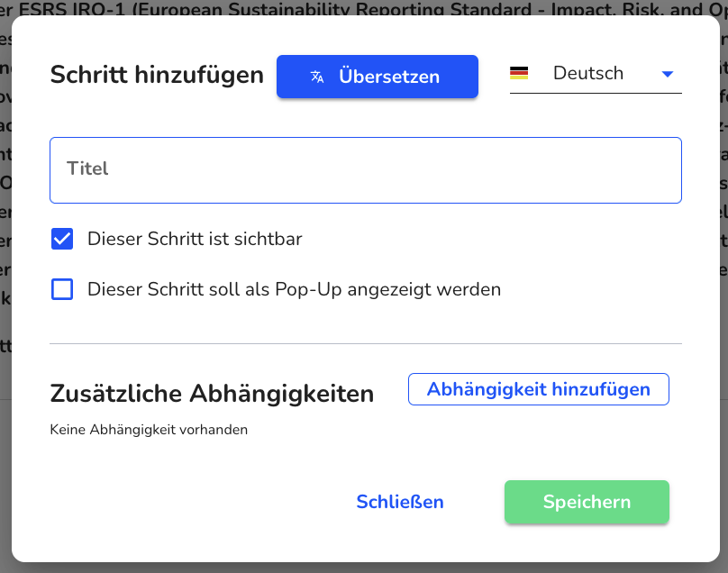Click 'Keine Abhängigkeit vorhanden' text
This screenshot has width=728, height=573.
pyautogui.click(x=149, y=430)
